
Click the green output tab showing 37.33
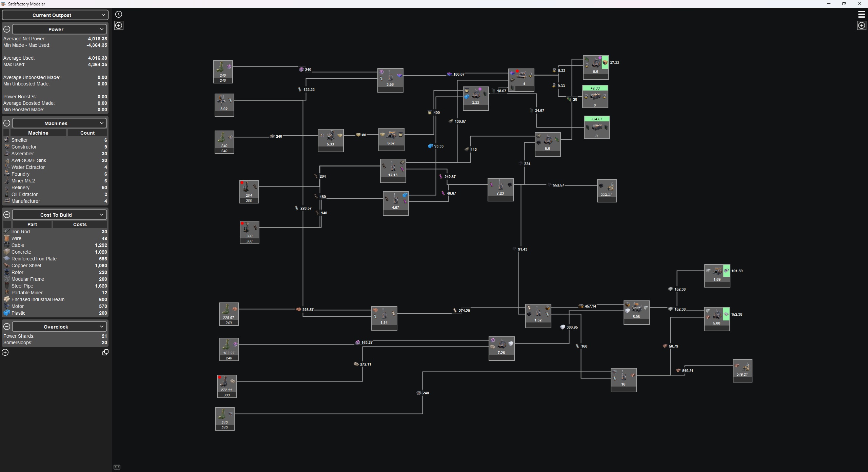605,63
